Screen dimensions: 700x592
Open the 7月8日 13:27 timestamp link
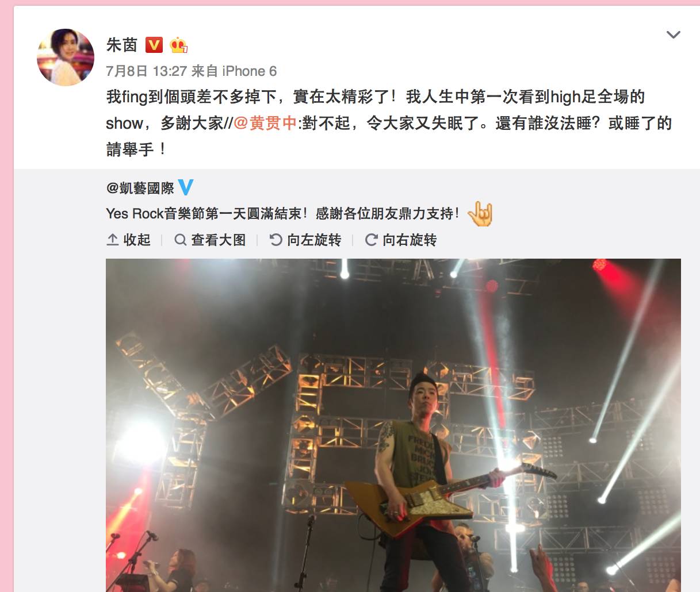tap(147, 71)
